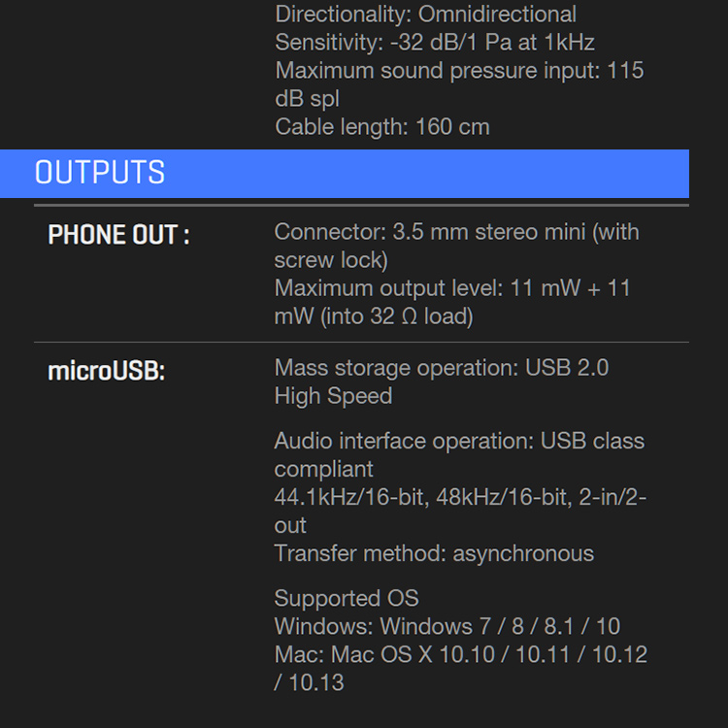Image resolution: width=728 pixels, height=728 pixels.
Task: Select the microUSB label
Action: 107,372
